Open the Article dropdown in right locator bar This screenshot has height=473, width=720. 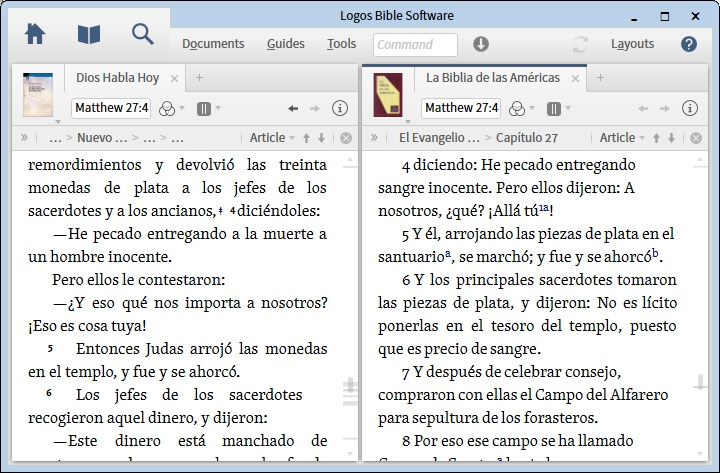(x=622, y=138)
